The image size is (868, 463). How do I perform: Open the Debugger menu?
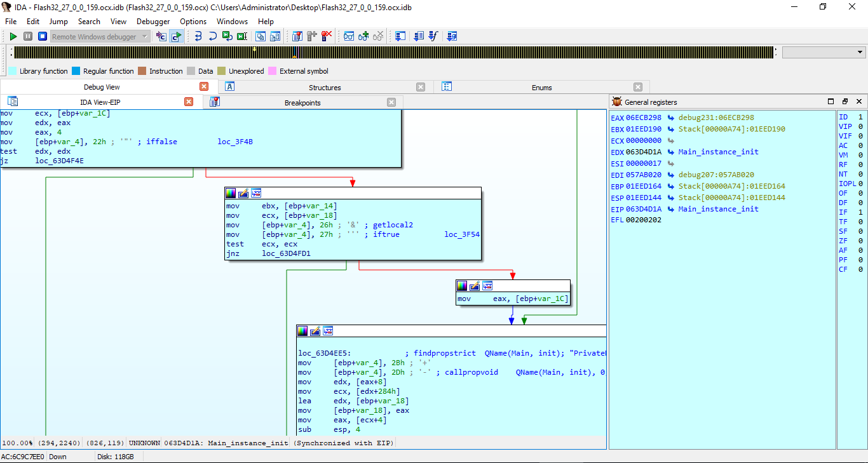[153, 22]
